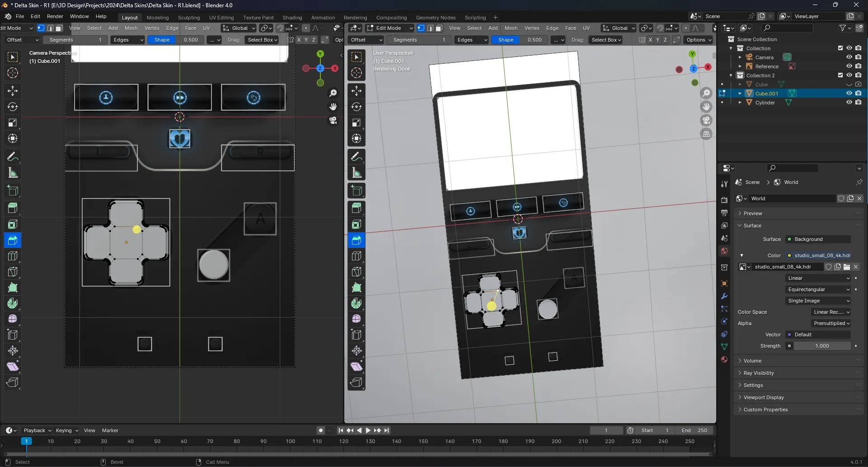The image size is (868, 467).
Task: Open the Render menu
Action: (55, 16)
